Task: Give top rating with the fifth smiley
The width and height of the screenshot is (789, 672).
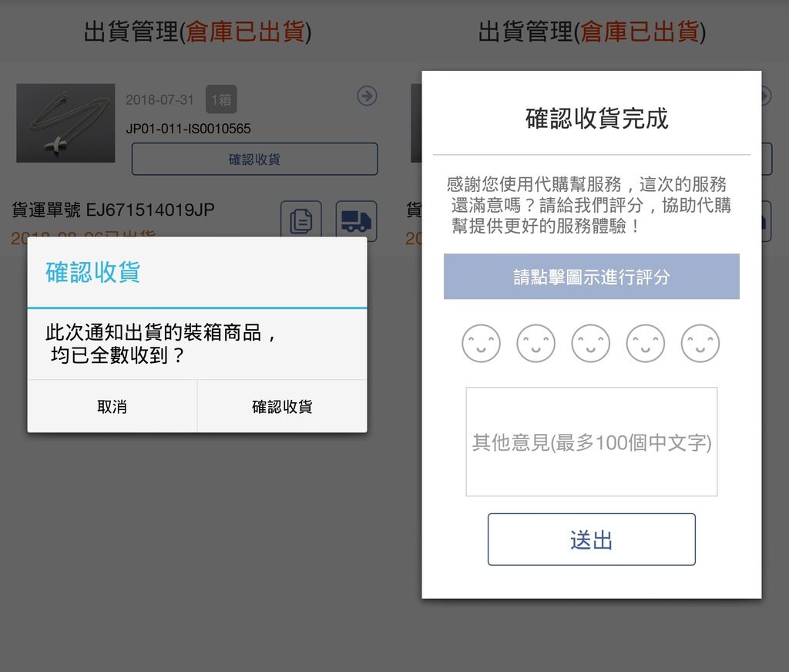Action: click(700, 343)
